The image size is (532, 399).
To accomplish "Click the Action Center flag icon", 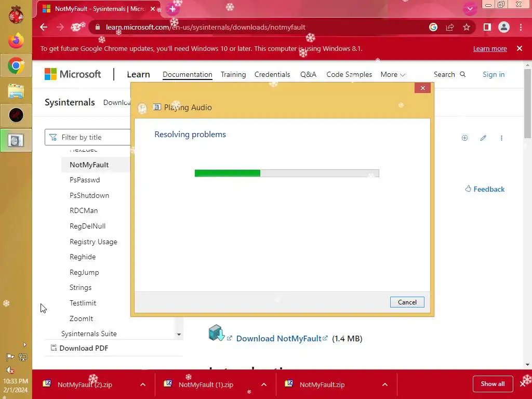I will 10,357.
